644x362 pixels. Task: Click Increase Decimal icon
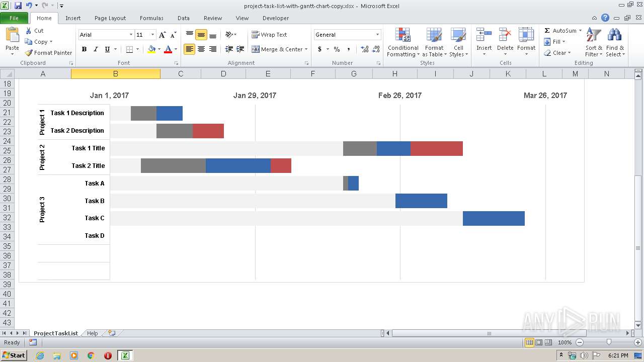365,49
